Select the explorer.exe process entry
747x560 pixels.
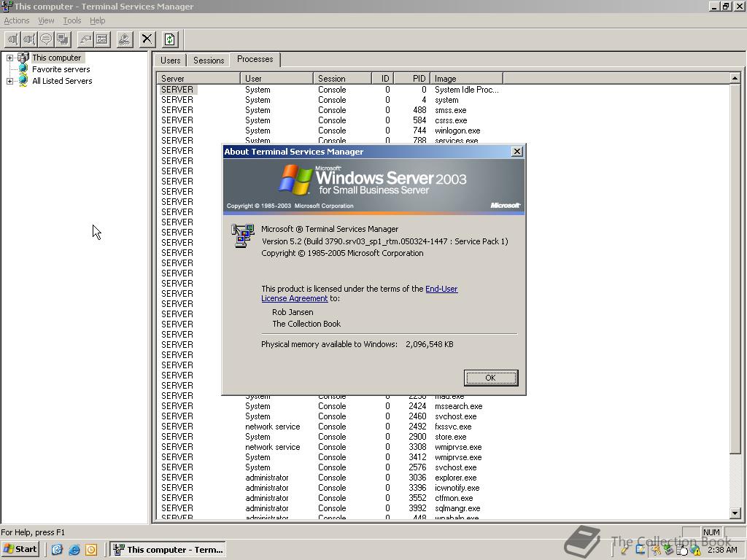click(x=330, y=478)
